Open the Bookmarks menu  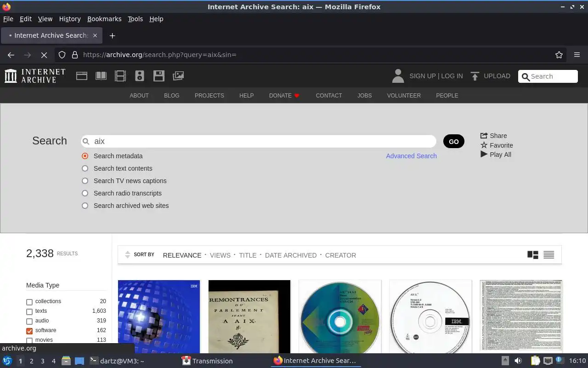104,19
